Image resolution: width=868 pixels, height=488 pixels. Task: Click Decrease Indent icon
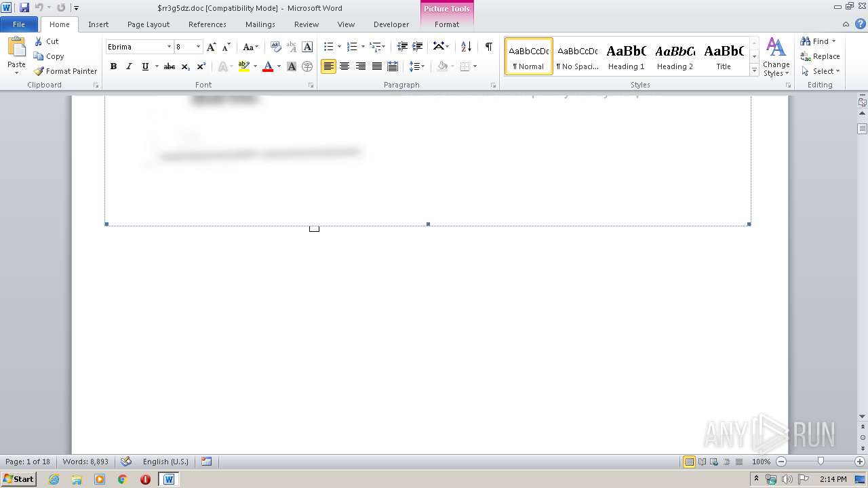coord(402,47)
